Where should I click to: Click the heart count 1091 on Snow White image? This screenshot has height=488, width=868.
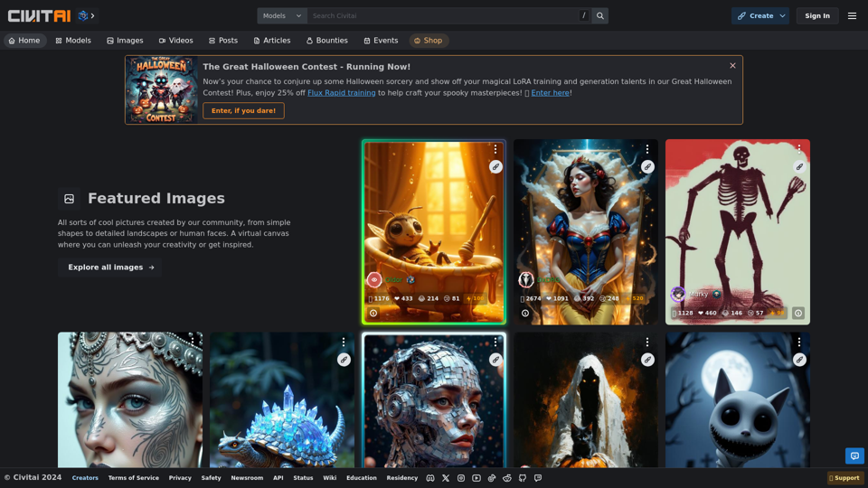click(558, 299)
